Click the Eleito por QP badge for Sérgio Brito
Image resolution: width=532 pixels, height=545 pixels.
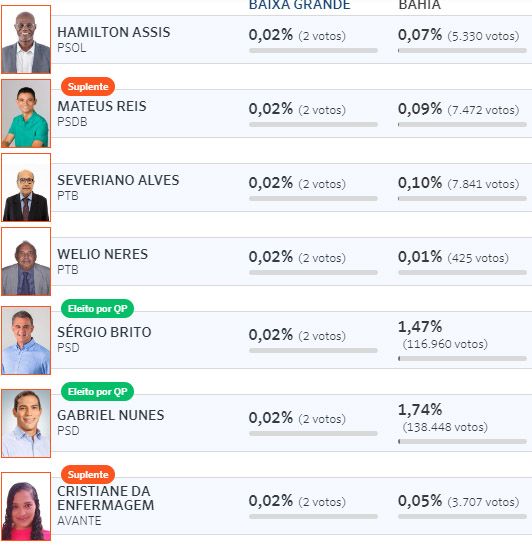[97, 309]
